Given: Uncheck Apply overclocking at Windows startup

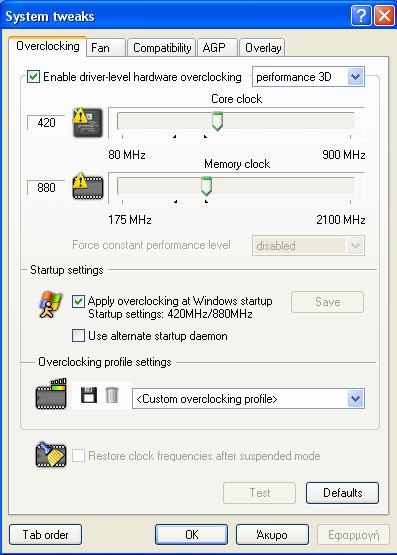Looking at the screenshot, I should click(x=78, y=301).
